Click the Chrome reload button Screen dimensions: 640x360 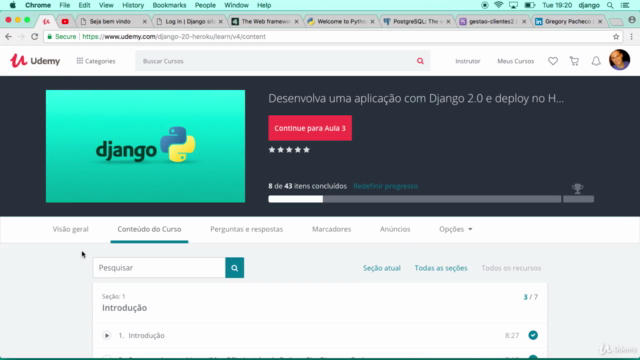pos(35,37)
